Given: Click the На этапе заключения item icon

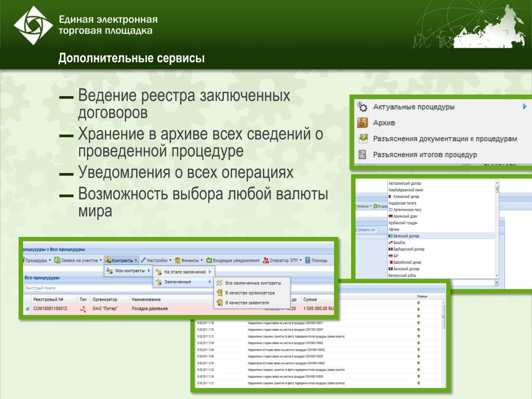Looking at the screenshot, I should 158,272.
